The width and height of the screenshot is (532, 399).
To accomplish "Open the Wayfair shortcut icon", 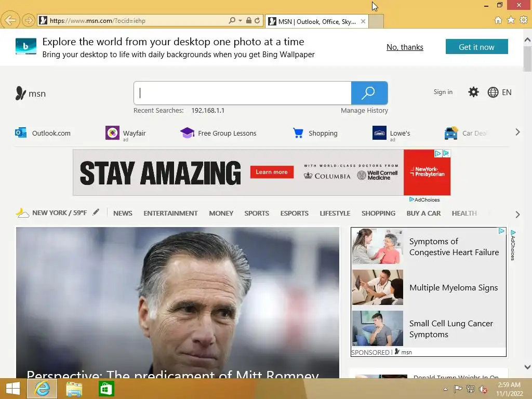I will tap(112, 132).
